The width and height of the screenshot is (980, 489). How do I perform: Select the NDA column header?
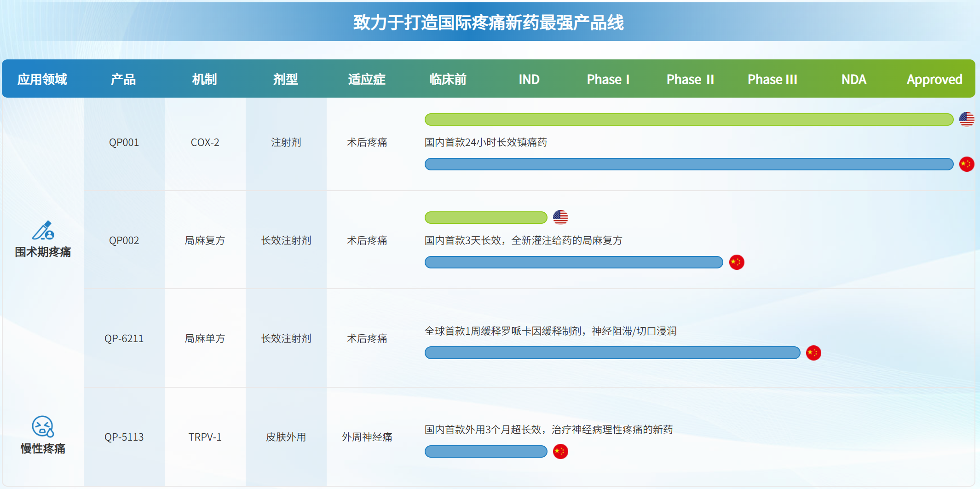(853, 80)
